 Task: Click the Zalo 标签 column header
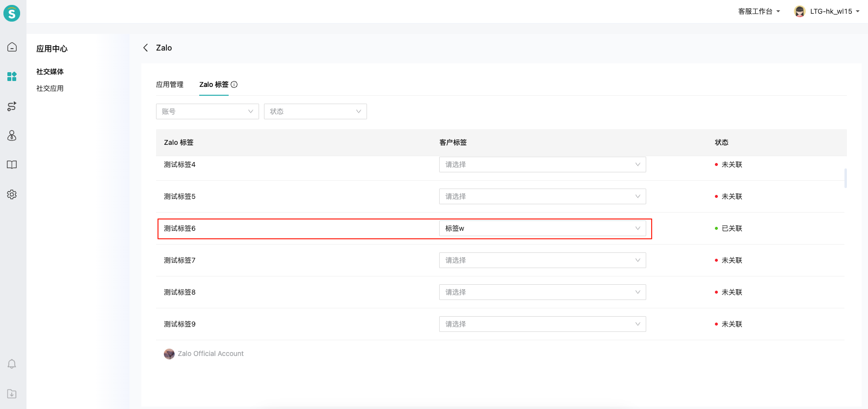tap(179, 142)
